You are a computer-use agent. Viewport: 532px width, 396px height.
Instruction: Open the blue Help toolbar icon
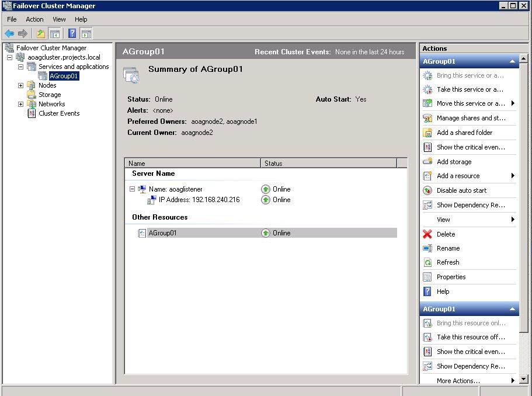point(72,33)
